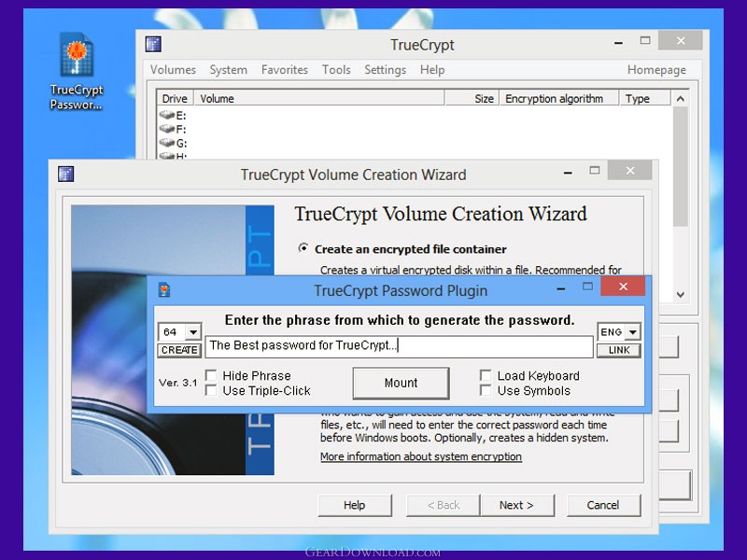Click the Ver. 3.1 version label
The height and width of the screenshot is (560, 747).
[177, 383]
